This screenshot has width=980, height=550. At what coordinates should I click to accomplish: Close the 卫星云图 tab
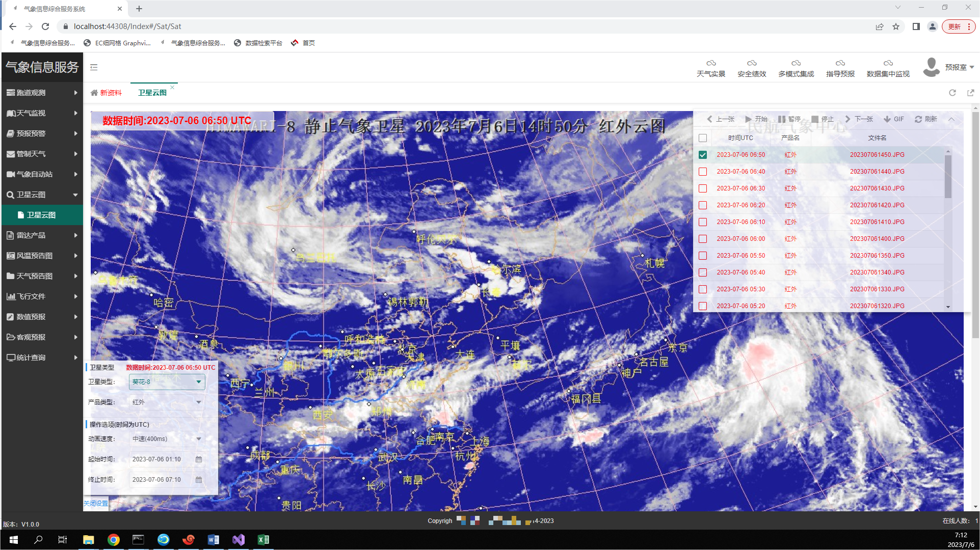tap(172, 87)
